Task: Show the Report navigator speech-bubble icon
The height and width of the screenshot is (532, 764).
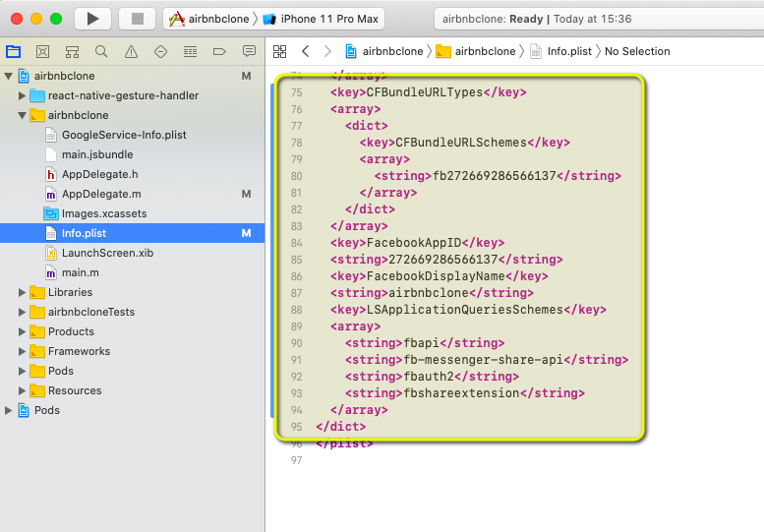Action: coord(249,51)
